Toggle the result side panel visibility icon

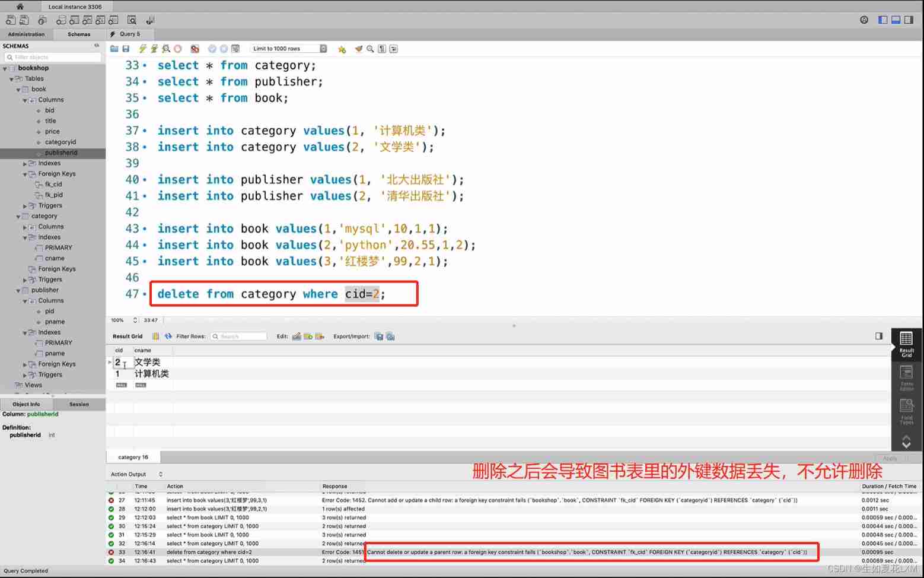pyautogui.click(x=879, y=336)
